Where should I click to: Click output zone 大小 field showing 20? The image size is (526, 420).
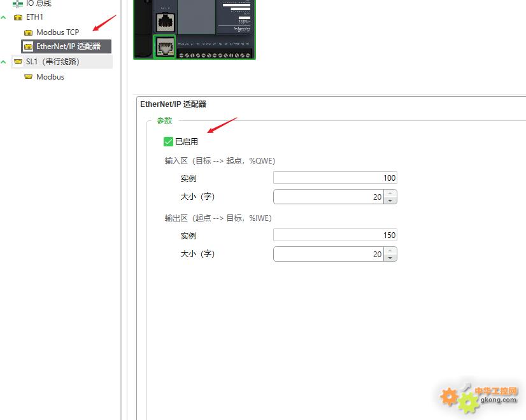click(329, 254)
